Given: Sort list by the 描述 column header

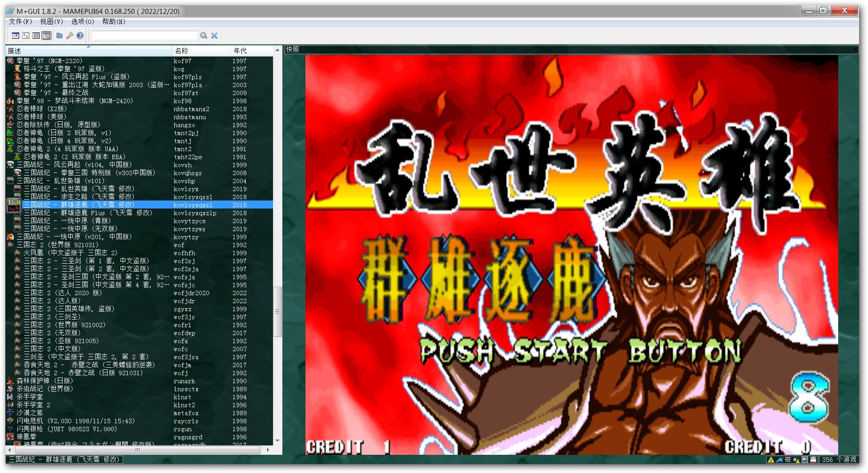Looking at the screenshot, I should pos(89,51).
